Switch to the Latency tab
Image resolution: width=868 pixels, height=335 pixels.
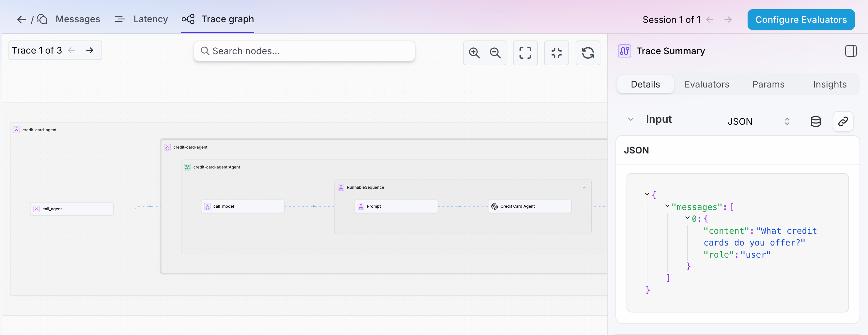pyautogui.click(x=141, y=19)
